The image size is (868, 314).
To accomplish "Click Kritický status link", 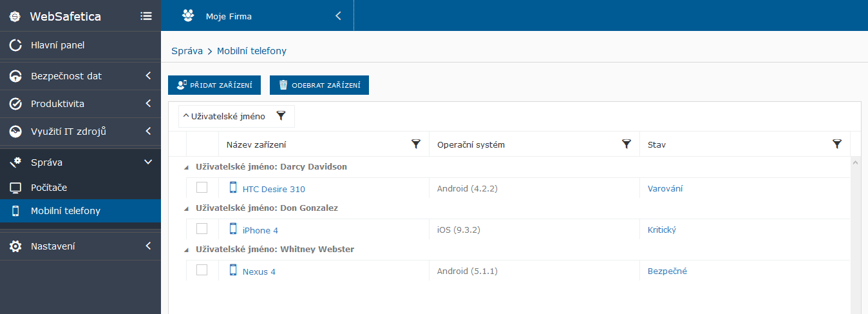I will pyautogui.click(x=662, y=230).
